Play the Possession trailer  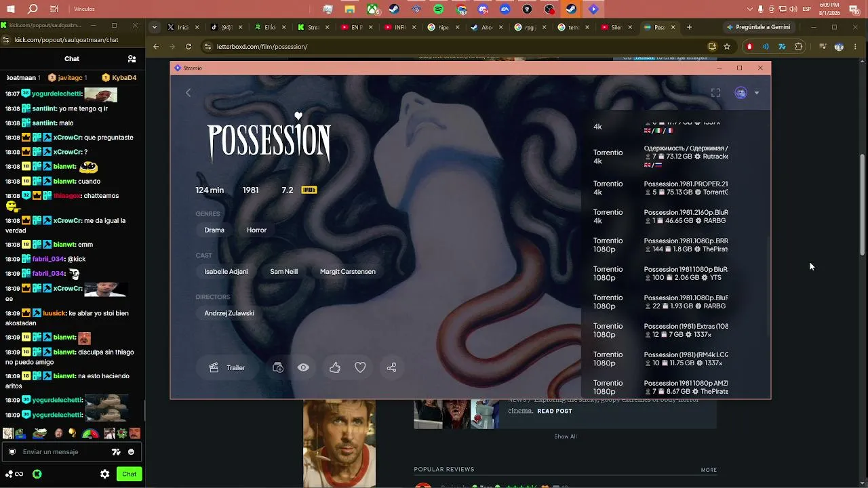click(x=227, y=367)
